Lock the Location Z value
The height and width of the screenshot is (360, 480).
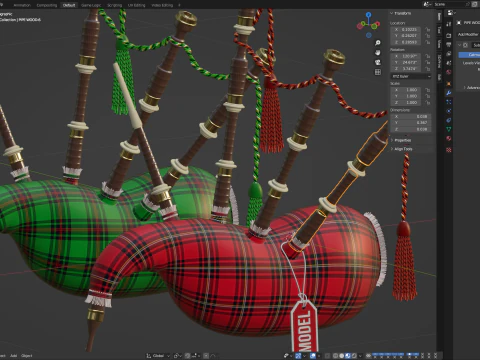[x=428, y=42]
